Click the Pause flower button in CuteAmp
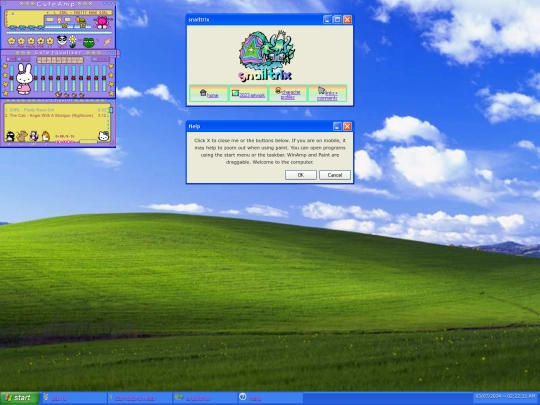The height and width of the screenshot is (405, 540). point(31,41)
